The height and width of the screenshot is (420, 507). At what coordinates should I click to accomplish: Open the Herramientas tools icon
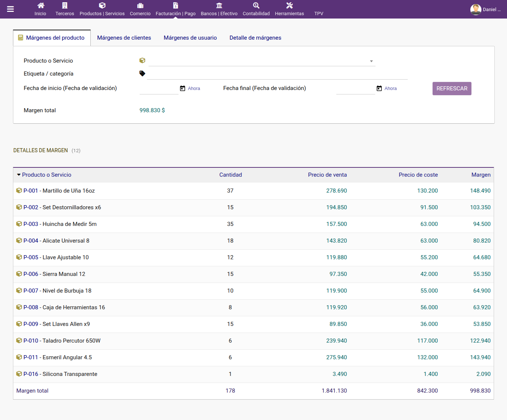tap(290, 6)
